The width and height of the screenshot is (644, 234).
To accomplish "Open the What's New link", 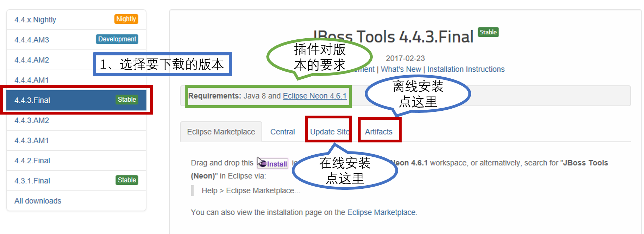I will pyautogui.click(x=401, y=69).
